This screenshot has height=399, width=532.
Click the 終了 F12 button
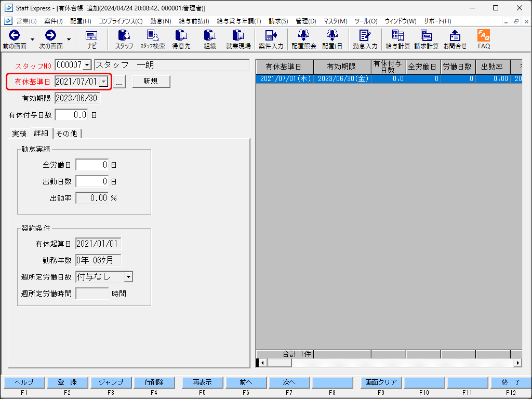[511, 382]
